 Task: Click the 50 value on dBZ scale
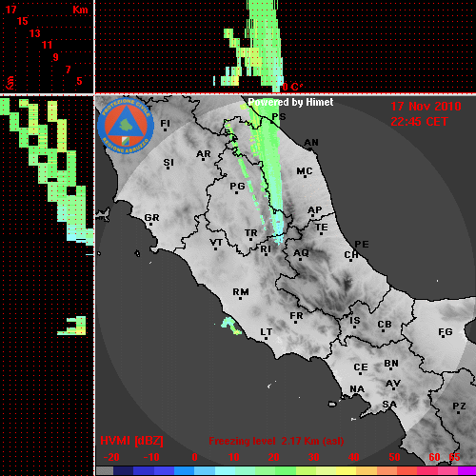tap(394, 457)
